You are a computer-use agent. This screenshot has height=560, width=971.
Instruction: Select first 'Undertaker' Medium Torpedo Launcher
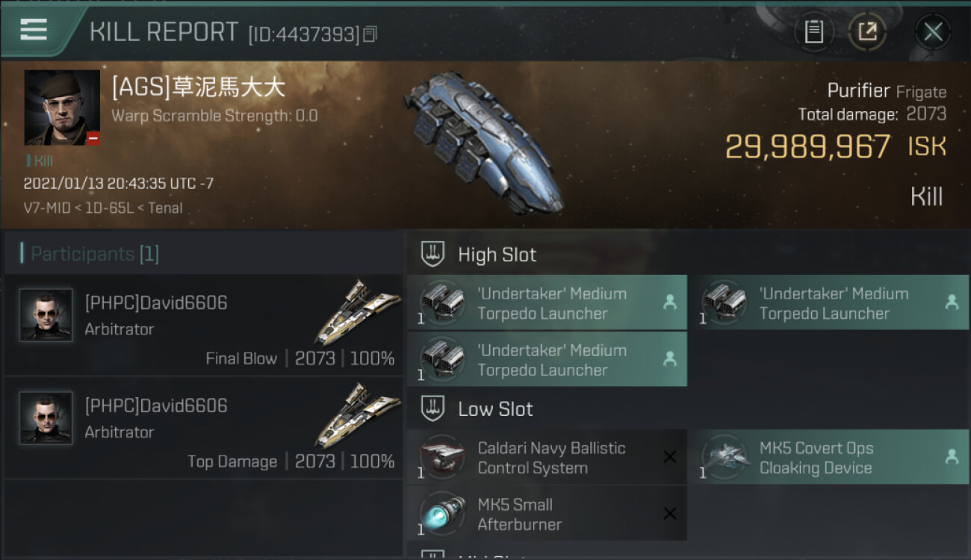(547, 302)
